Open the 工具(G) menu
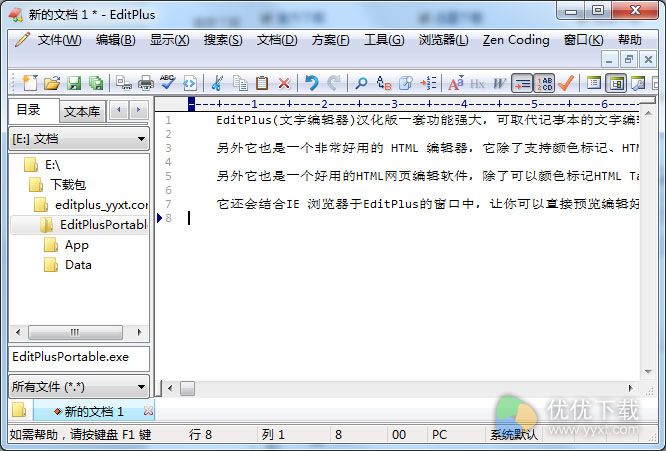The image size is (666, 451). (384, 40)
